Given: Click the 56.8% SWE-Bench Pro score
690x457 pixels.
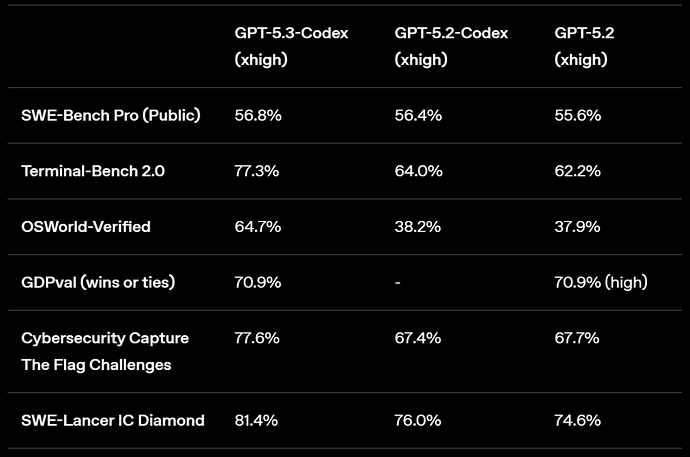Looking at the screenshot, I should coord(258,115).
